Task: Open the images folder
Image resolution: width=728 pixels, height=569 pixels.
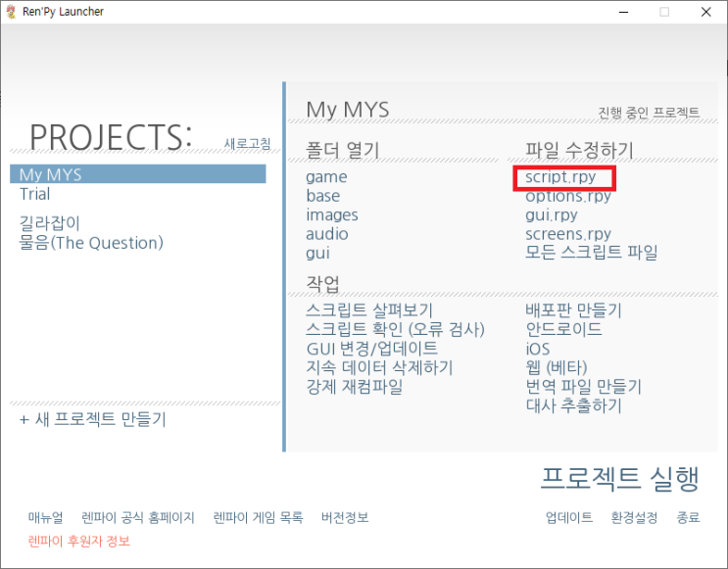Action: click(332, 214)
